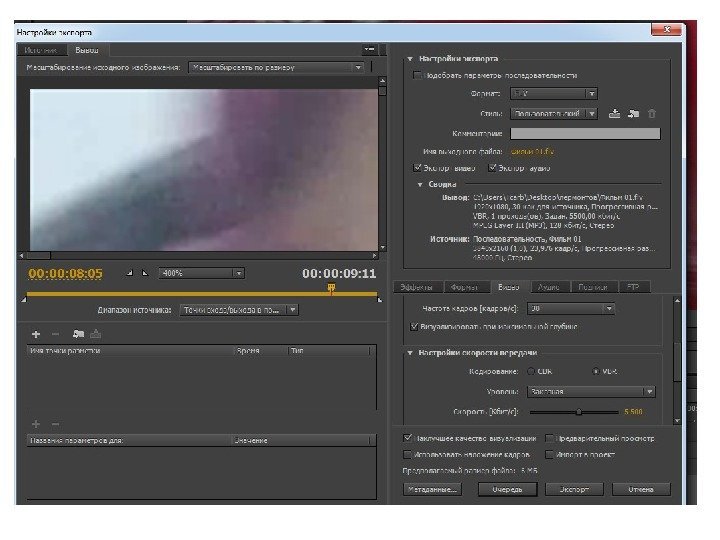Select VBR encoding radio button
The width and height of the screenshot is (720, 540).
coord(596,371)
